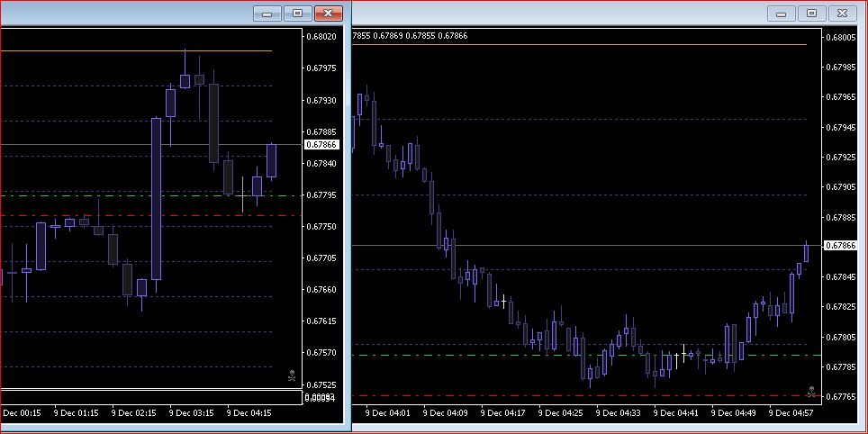Select the 0.67866 price tag on left chart
Viewport: 868px width, 434px height.
tap(321, 144)
